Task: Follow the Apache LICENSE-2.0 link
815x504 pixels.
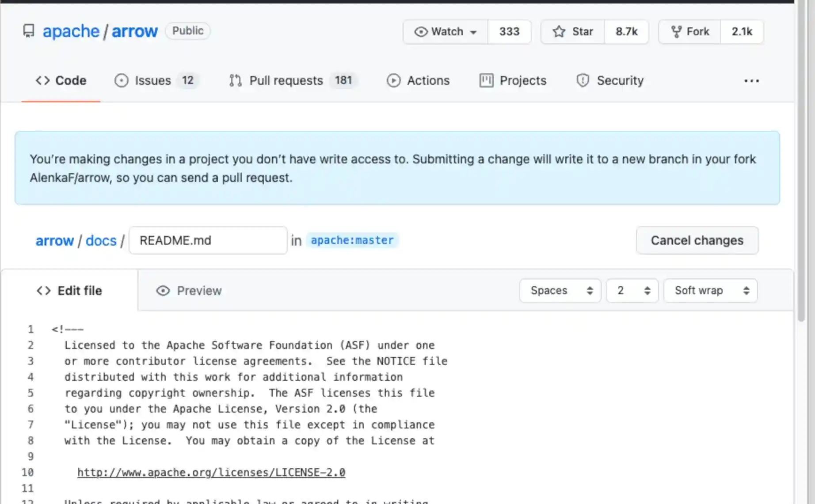Action: 211,472
